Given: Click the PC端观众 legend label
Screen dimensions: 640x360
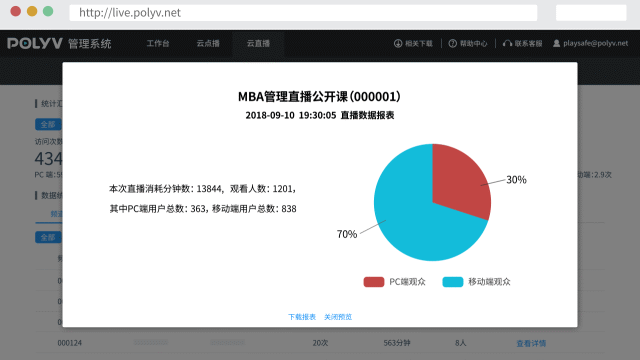Looking at the screenshot, I should coord(407,282).
